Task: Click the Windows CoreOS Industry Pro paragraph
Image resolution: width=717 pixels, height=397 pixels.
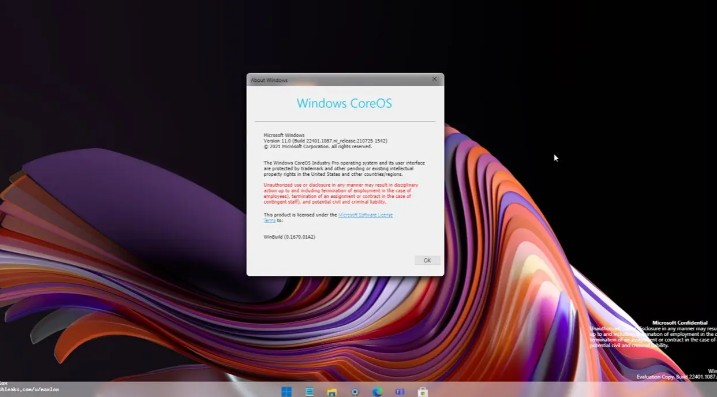Action: coord(344,168)
